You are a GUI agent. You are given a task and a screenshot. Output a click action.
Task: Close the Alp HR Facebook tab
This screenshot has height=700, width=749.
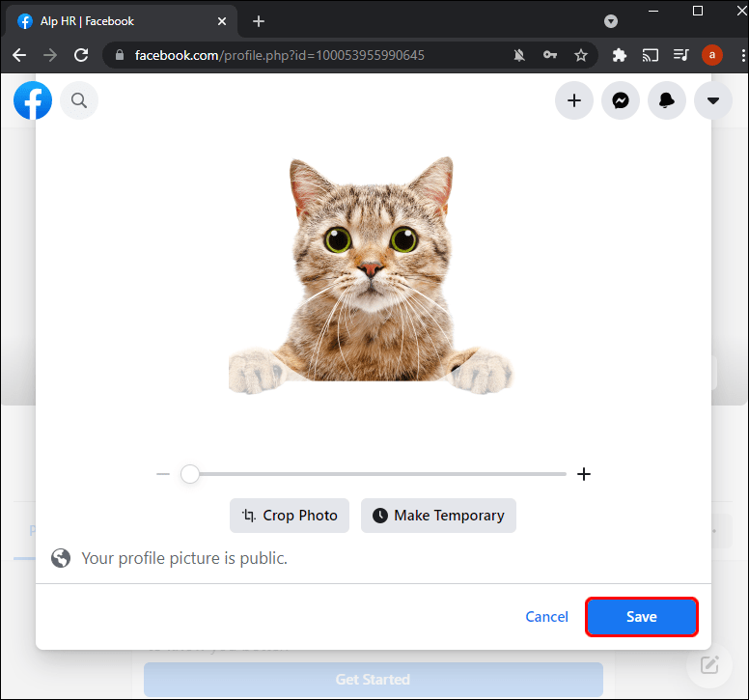[x=222, y=21]
